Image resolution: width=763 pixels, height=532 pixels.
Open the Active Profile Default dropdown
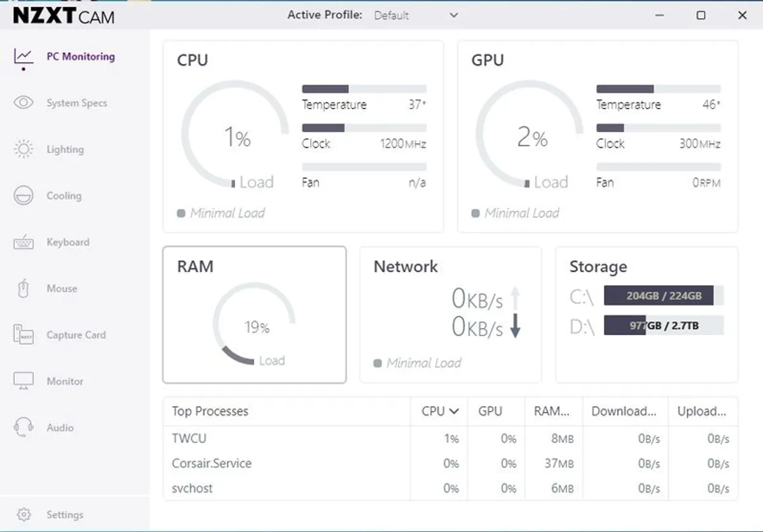click(416, 15)
